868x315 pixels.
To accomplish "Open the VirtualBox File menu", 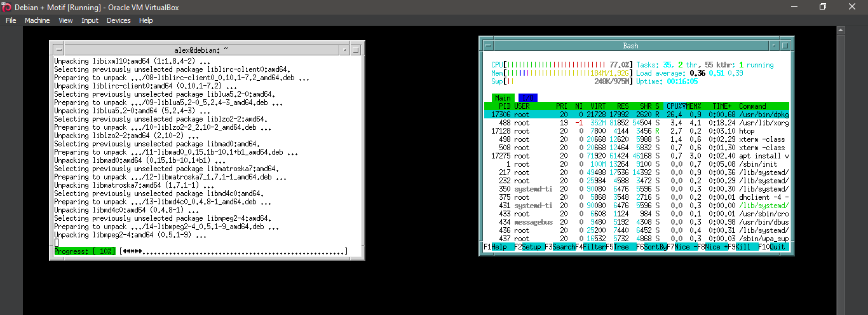I will 11,20.
